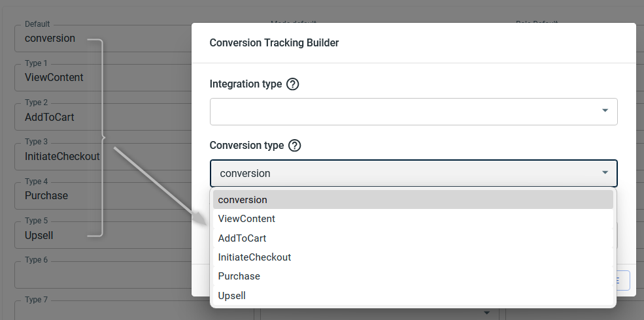
Task: Select the conversion option in list
Action: pyautogui.click(x=413, y=200)
